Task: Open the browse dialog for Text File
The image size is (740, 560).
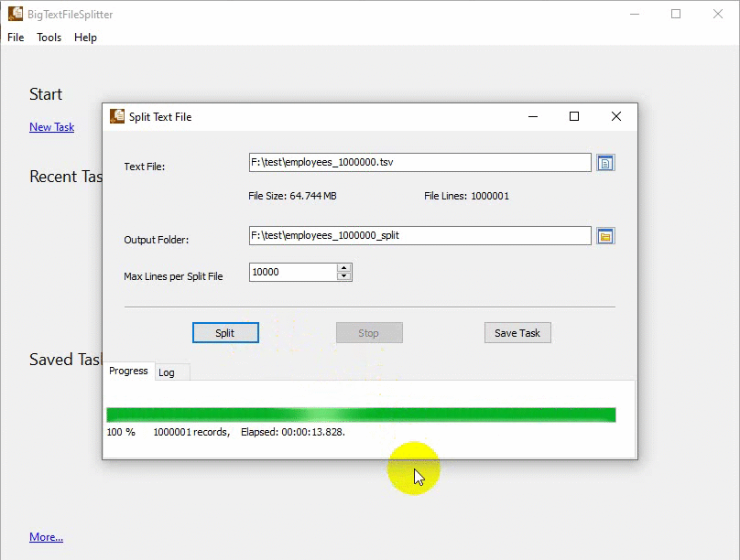Action: tap(605, 162)
